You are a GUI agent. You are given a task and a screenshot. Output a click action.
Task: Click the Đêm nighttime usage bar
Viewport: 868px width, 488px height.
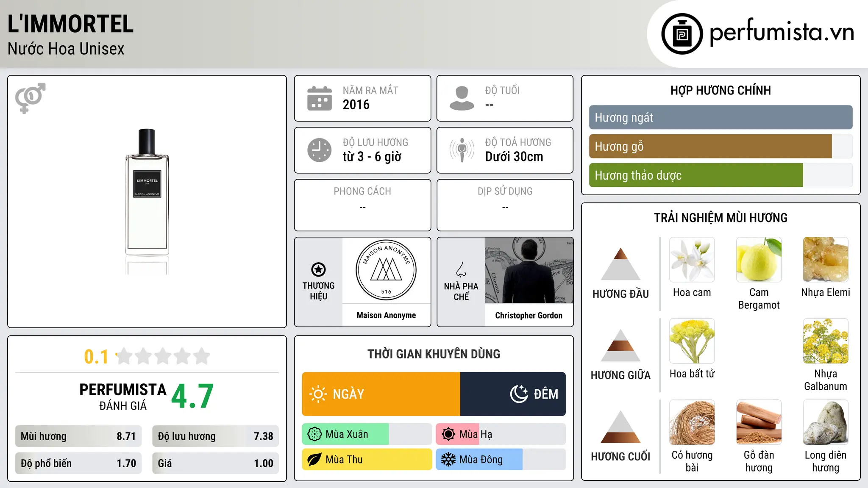[x=513, y=394]
